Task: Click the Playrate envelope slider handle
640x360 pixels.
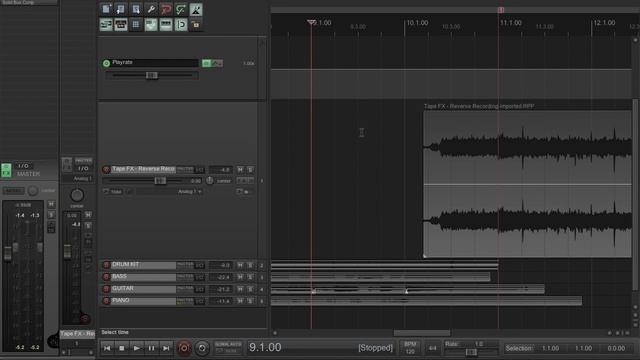Action: pos(151,75)
